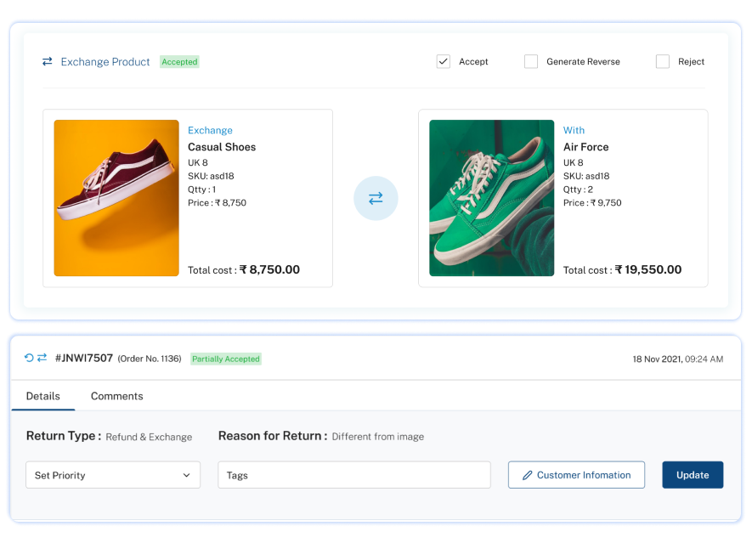Open Customer Information button
The height and width of the screenshot is (560, 752).
pos(576,475)
